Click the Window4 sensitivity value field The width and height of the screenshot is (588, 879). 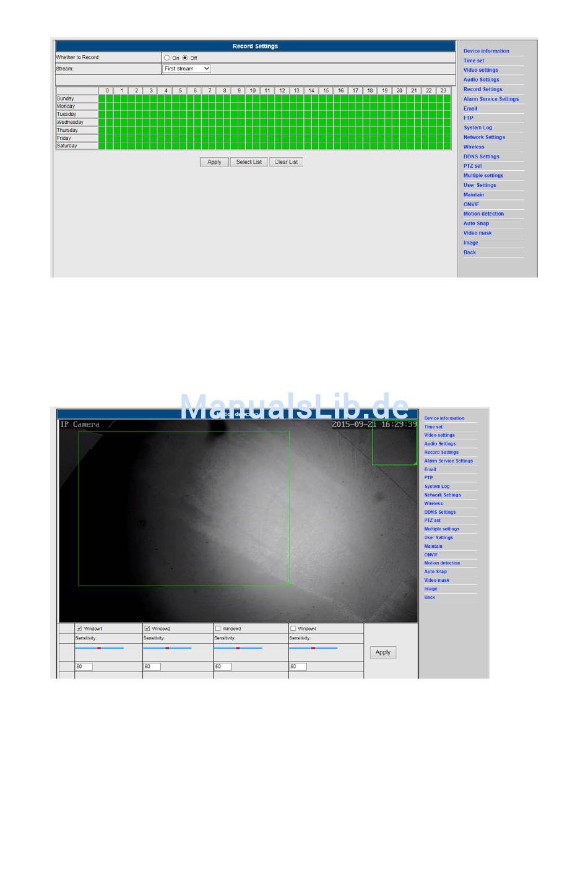point(298,667)
